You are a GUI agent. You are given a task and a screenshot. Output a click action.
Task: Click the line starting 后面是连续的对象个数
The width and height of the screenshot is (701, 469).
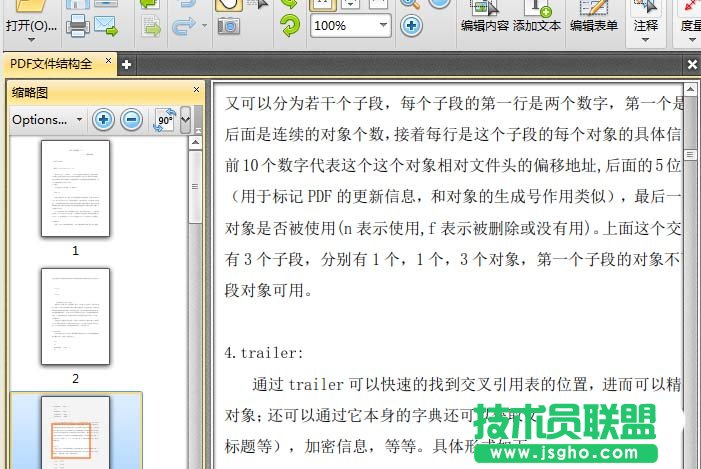(454, 134)
